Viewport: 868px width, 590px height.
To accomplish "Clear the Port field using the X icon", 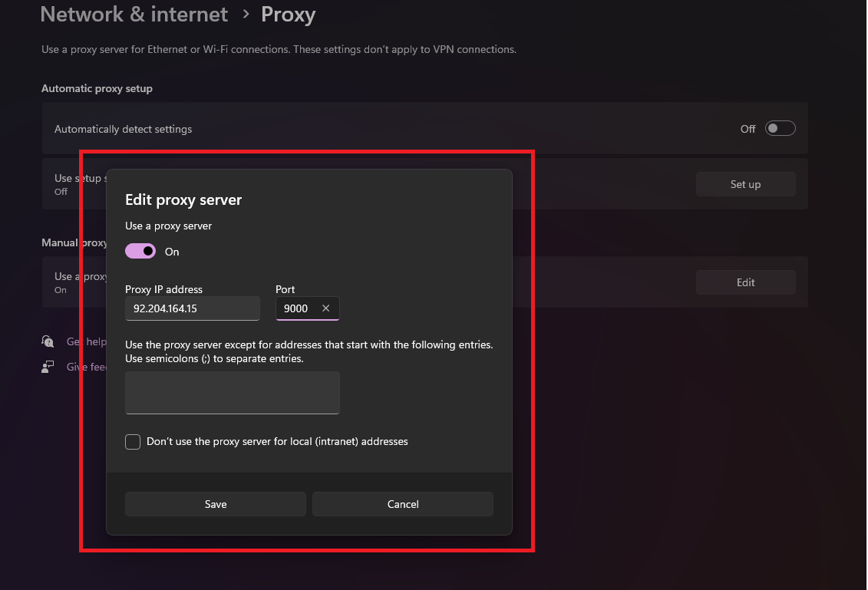I will pyautogui.click(x=325, y=308).
